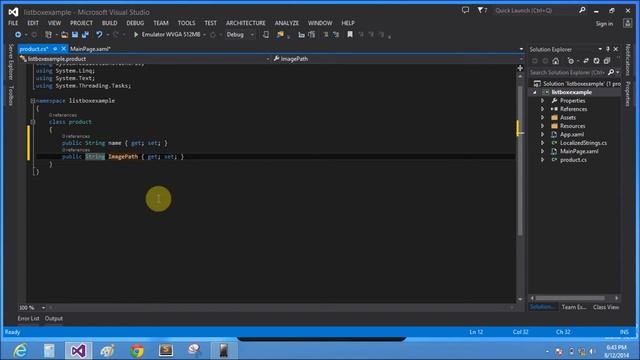Open the Toolbox side tab
The width and height of the screenshot is (640, 360).
pos(11,96)
